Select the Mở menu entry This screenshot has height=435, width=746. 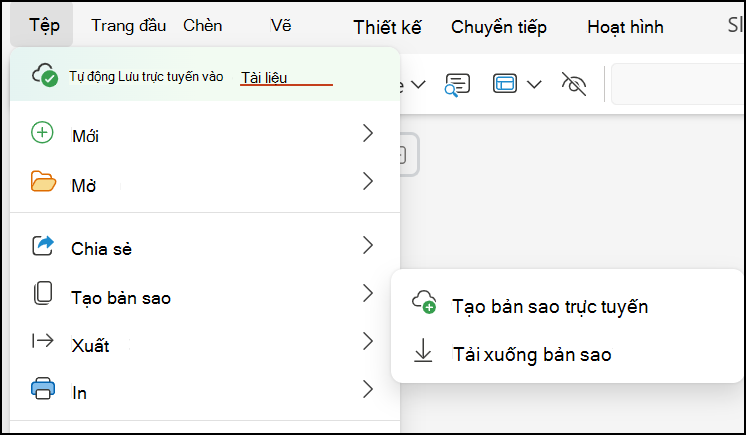(x=205, y=182)
